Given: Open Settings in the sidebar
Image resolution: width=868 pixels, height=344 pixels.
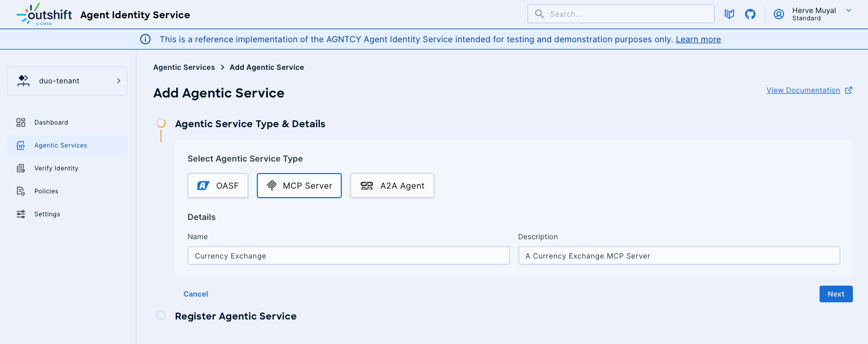Looking at the screenshot, I should [68, 214].
